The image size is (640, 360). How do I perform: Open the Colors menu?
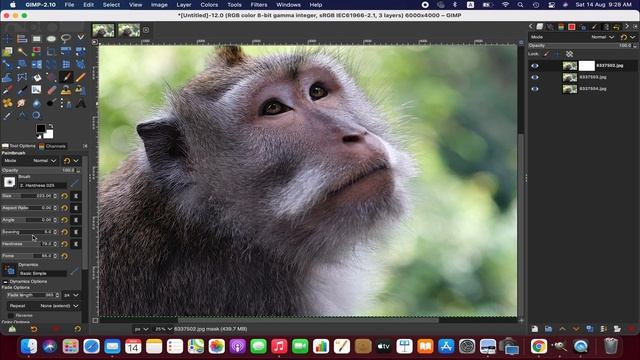pyautogui.click(x=209, y=5)
